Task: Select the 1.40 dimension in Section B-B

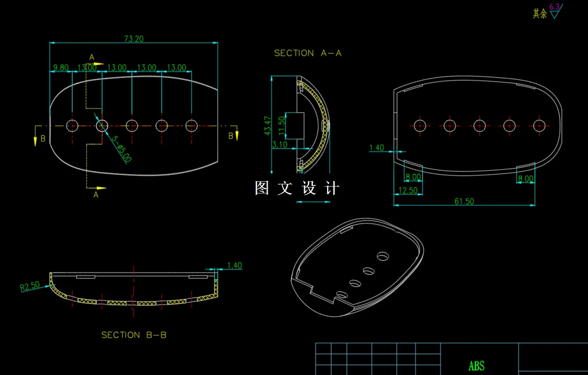Action: tap(234, 265)
